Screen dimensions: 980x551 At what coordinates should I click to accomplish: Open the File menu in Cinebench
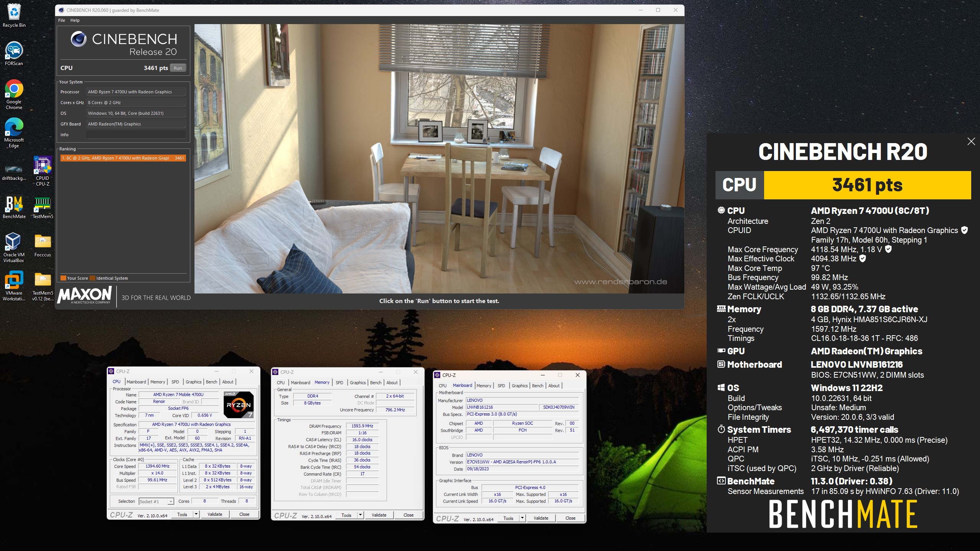point(62,20)
